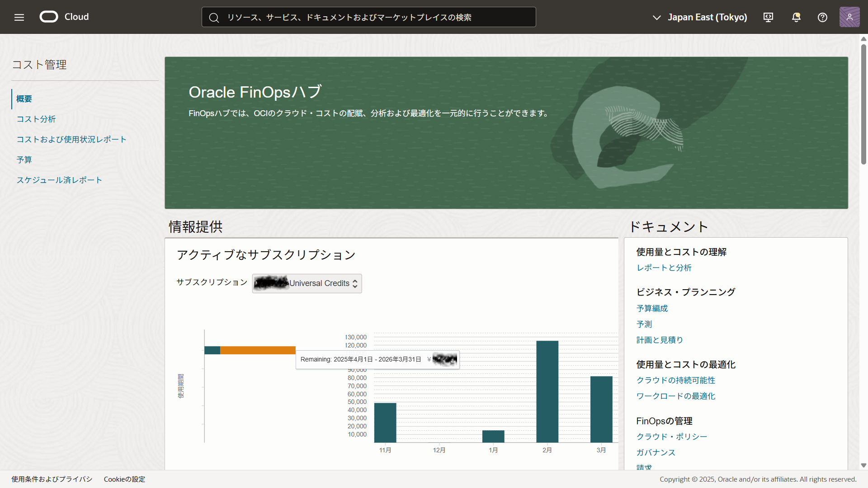Image resolution: width=868 pixels, height=488 pixels.
Task: Open the Universal Credits subscription dropdown
Action: click(x=307, y=283)
